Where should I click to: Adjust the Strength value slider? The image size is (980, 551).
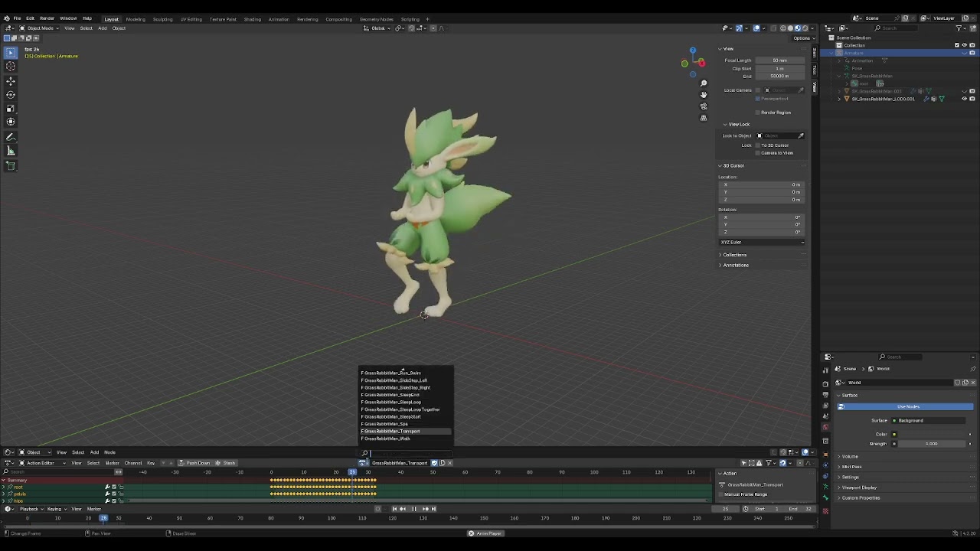coord(932,444)
